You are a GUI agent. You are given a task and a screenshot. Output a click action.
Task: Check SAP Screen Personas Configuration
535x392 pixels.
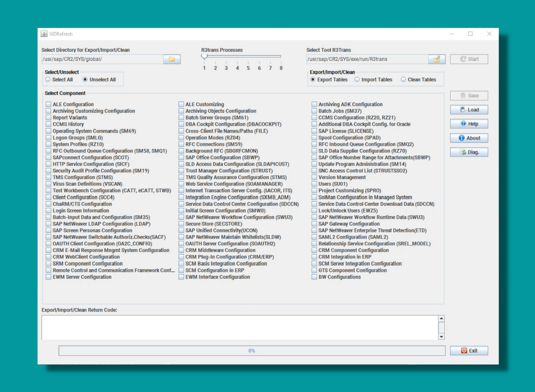49,231
